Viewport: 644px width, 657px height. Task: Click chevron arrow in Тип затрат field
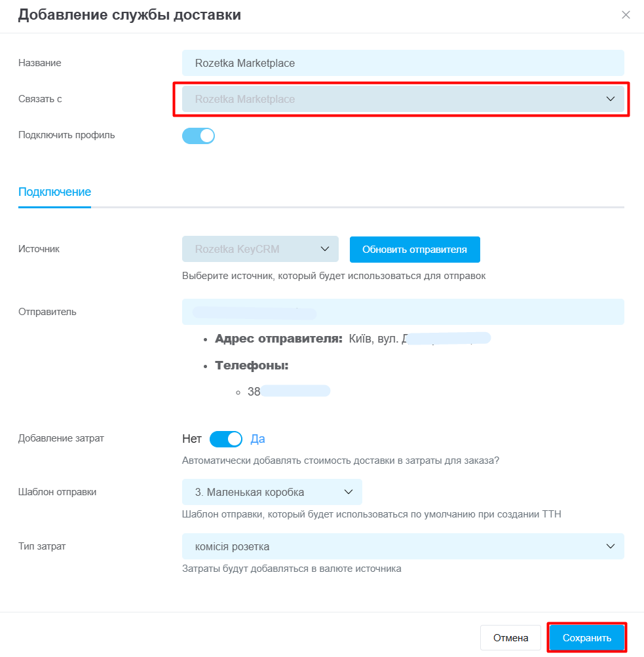(x=611, y=546)
